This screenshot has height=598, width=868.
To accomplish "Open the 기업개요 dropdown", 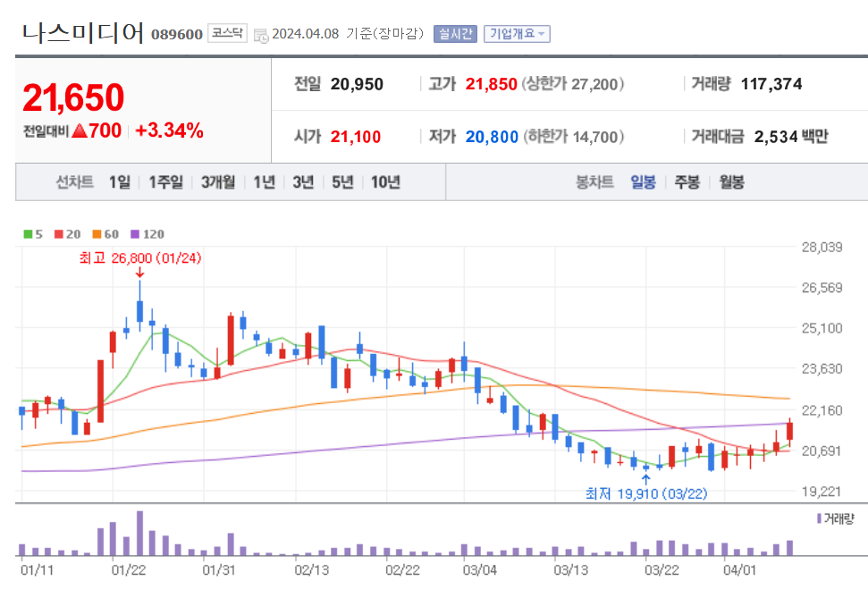I will [x=517, y=34].
